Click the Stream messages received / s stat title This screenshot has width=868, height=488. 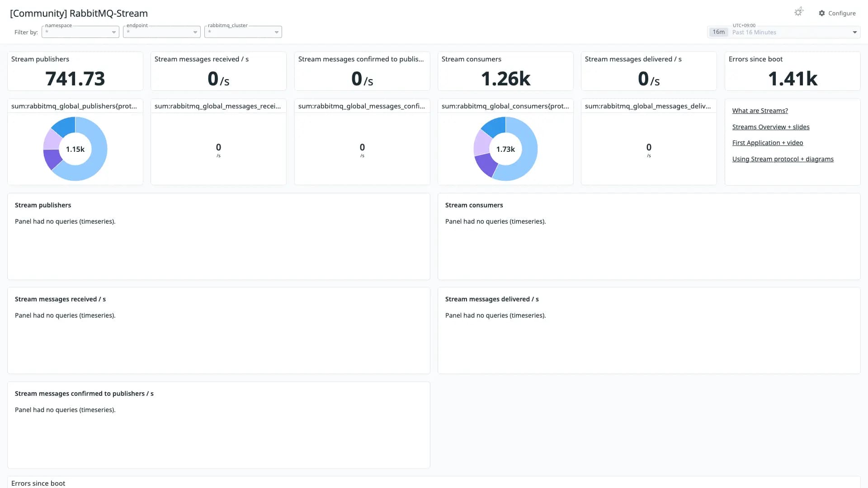202,59
